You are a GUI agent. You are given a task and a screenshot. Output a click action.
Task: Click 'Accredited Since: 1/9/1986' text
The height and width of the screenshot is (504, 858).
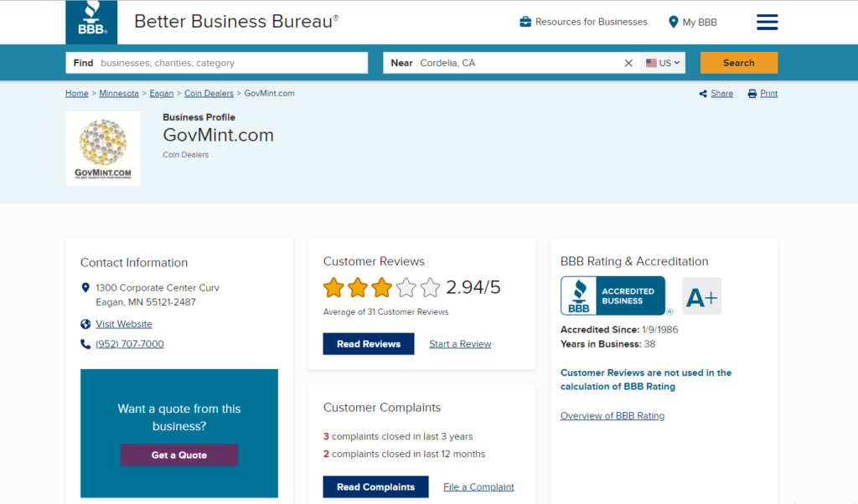point(619,330)
